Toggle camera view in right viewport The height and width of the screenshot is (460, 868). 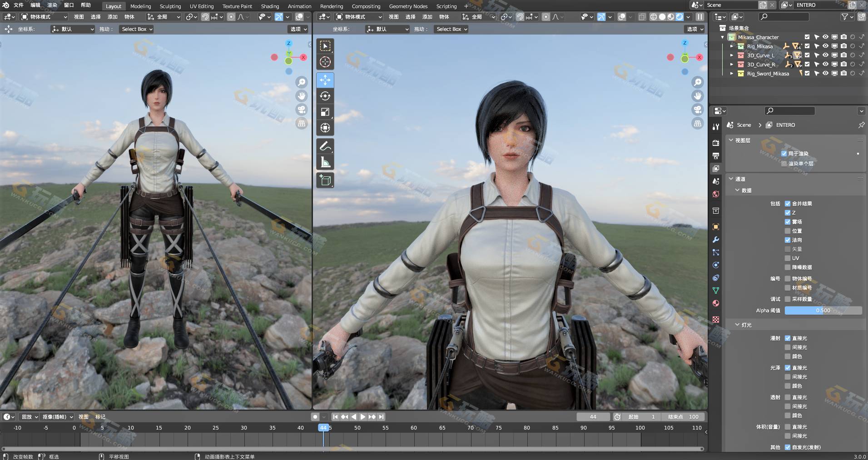698,110
